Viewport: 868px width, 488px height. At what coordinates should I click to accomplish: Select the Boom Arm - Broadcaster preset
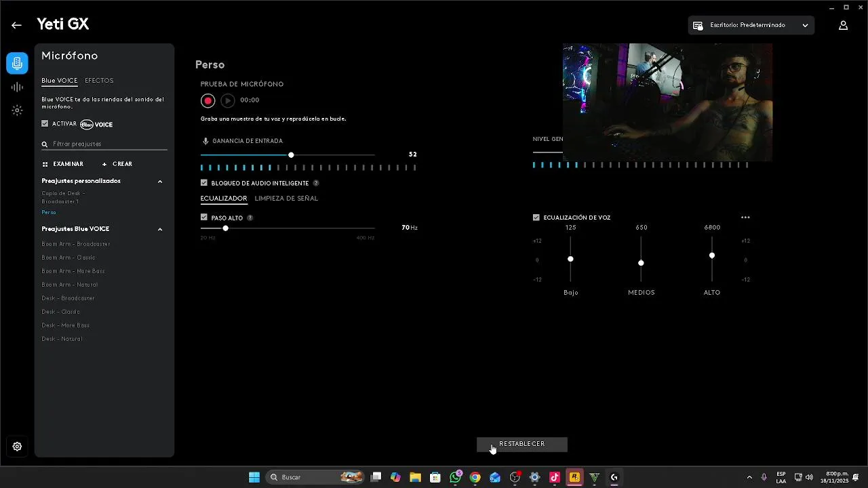point(76,244)
